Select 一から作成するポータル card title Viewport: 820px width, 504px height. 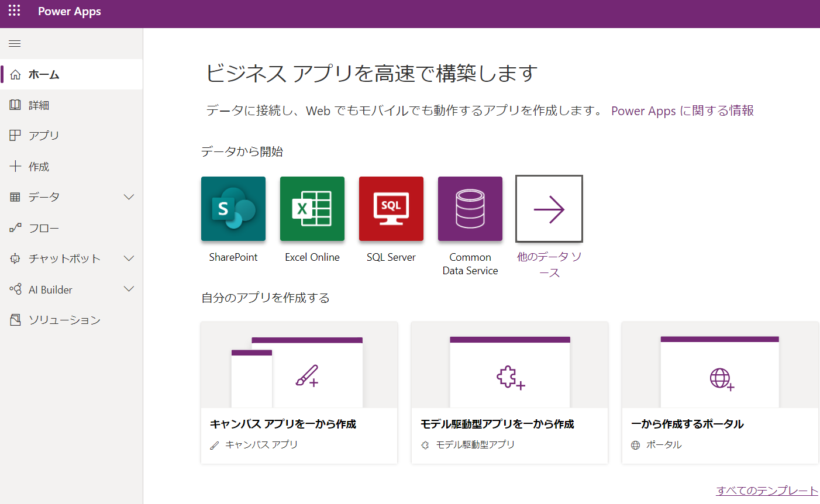coord(687,424)
